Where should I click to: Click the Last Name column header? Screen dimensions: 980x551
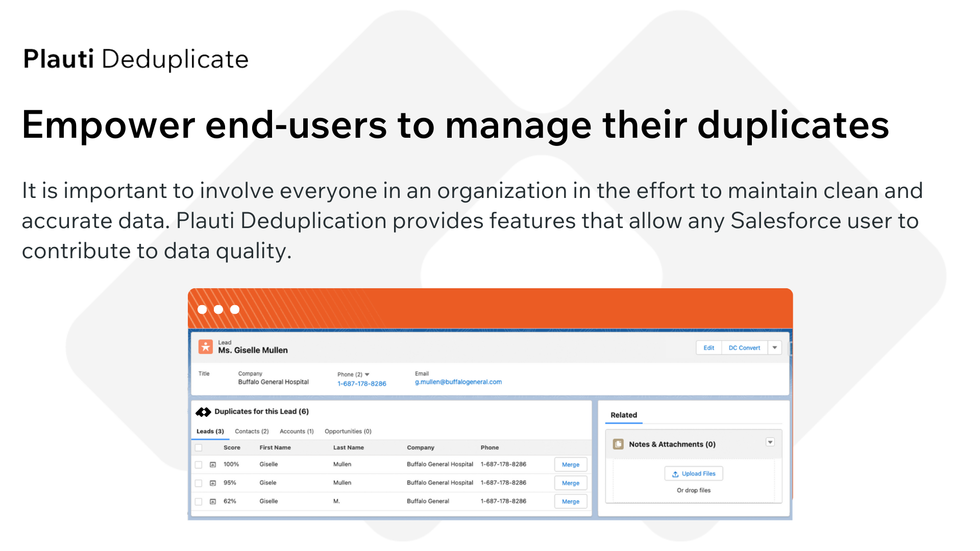(349, 448)
